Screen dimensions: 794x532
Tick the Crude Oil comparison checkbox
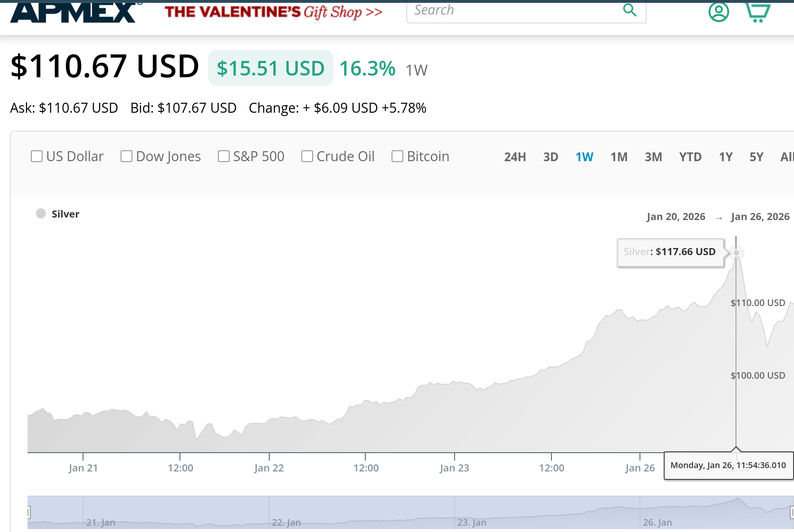307,156
